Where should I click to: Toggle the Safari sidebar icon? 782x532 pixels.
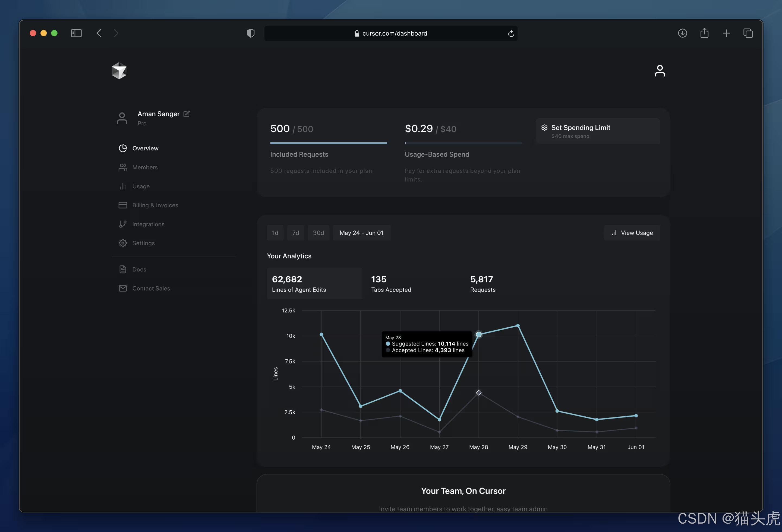click(x=76, y=33)
